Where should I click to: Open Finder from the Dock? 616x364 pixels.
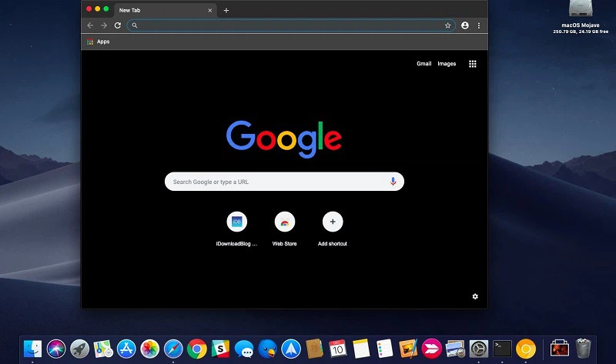click(32, 349)
